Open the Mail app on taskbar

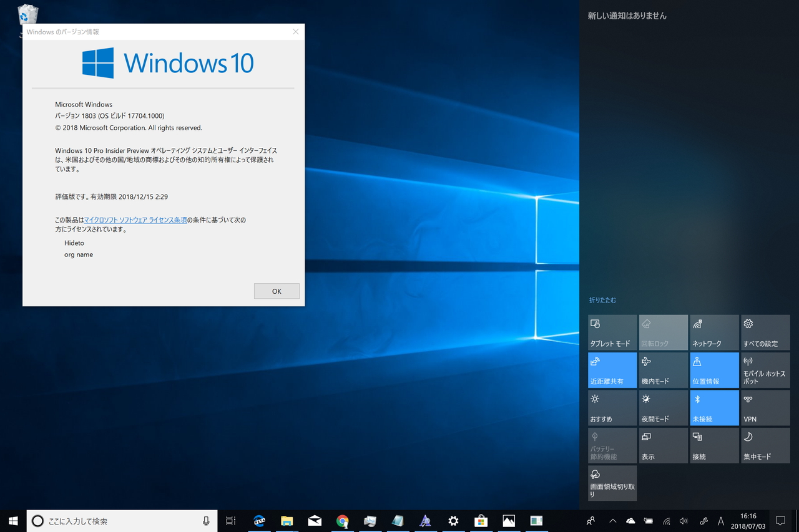(315, 521)
